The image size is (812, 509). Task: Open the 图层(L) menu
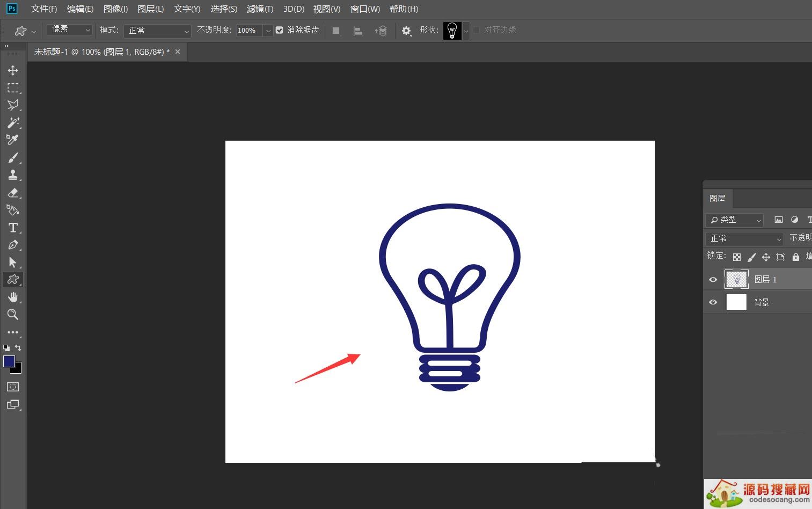pyautogui.click(x=150, y=9)
